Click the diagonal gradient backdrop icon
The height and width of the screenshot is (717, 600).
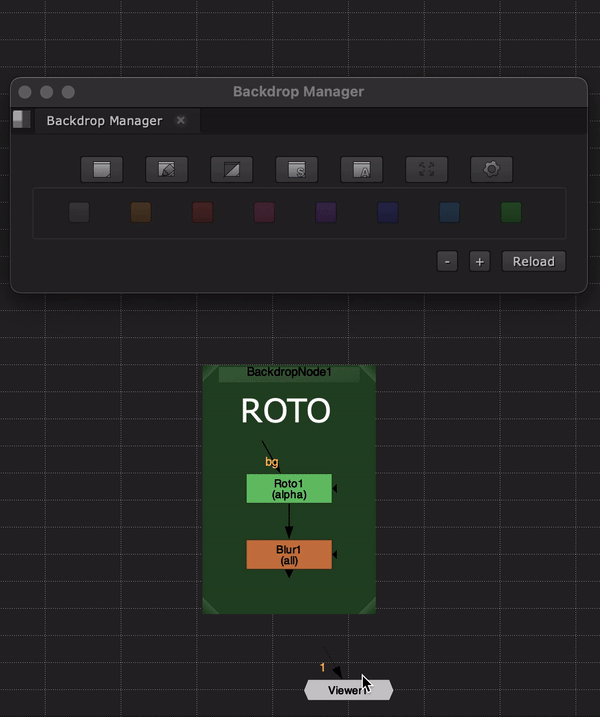[x=232, y=169]
